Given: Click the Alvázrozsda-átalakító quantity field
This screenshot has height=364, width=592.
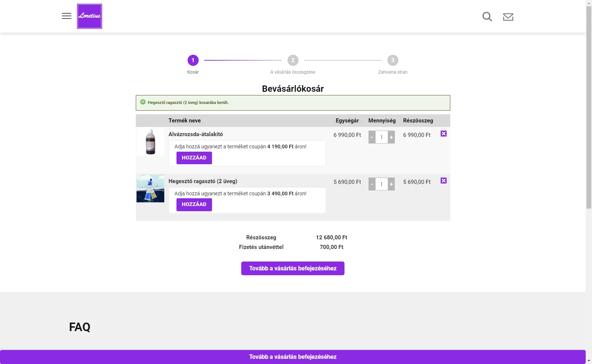Looking at the screenshot, I should point(381,137).
